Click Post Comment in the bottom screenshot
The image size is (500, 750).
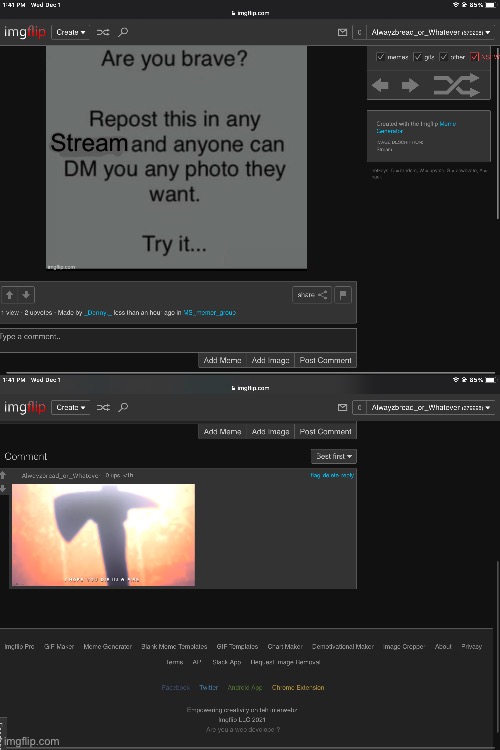click(x=325, y=431)
